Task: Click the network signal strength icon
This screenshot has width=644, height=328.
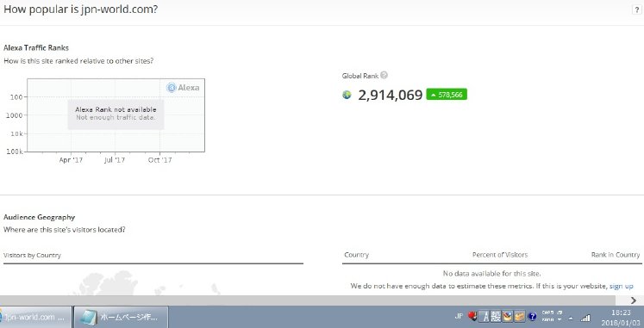Action: pyautogui.click(x=585, y=318)
